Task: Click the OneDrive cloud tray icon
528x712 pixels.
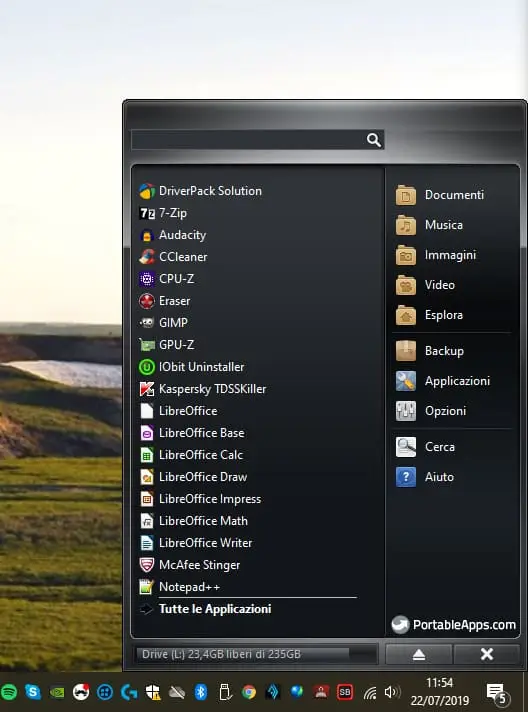Action: click(x=177, y=692)
